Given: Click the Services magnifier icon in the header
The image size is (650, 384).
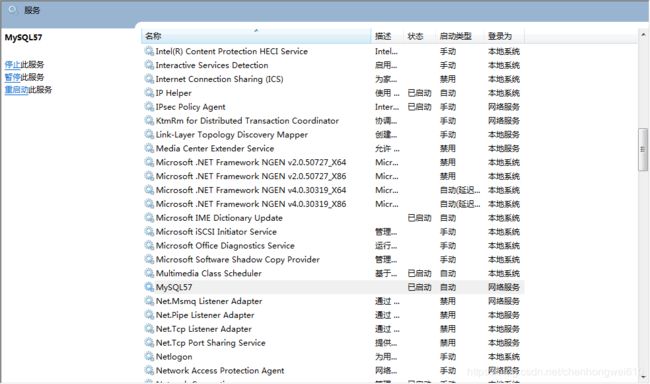Looking at the screenshot, I should (x=13, y=10).
